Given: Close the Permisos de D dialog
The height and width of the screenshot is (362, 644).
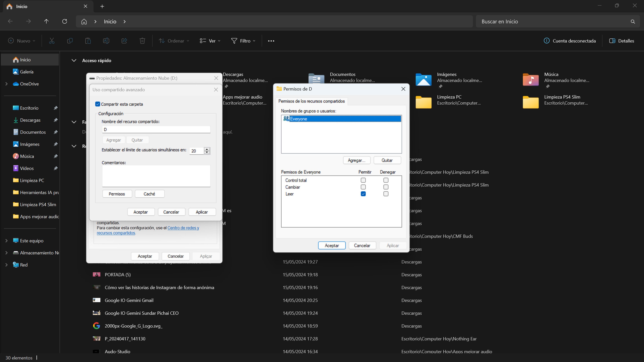Looking at the screenshot, I should point(403,89).
